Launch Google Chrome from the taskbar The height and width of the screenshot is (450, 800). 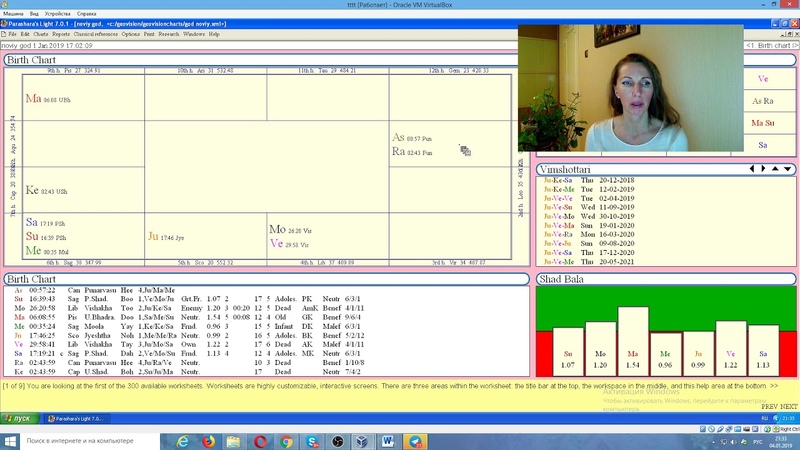pos(286,441)
